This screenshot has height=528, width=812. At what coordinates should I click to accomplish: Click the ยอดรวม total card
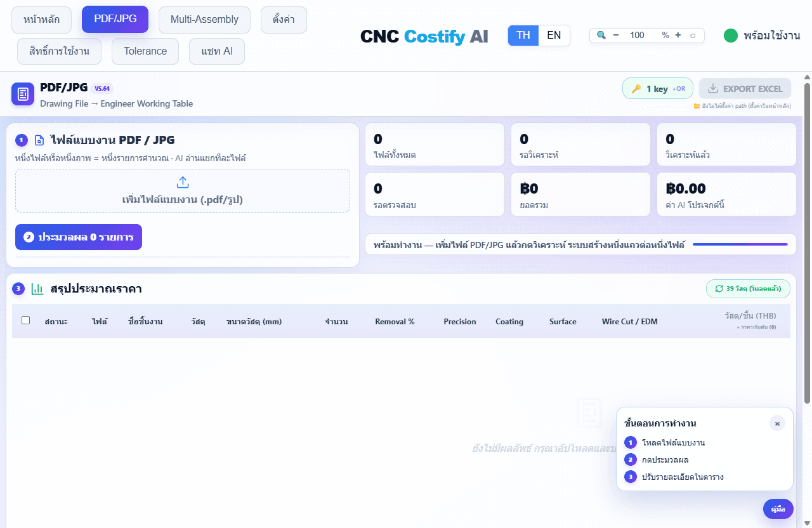pos(580,195)
